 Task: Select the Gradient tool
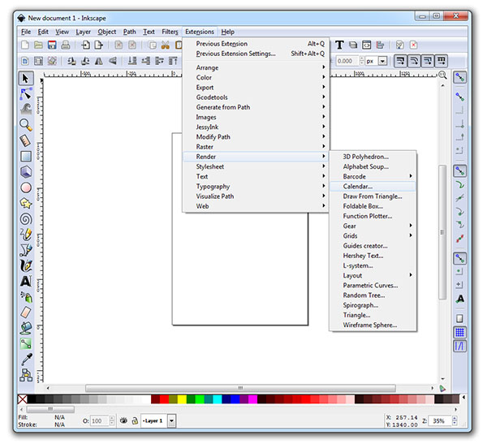click(x=26, y=343)
